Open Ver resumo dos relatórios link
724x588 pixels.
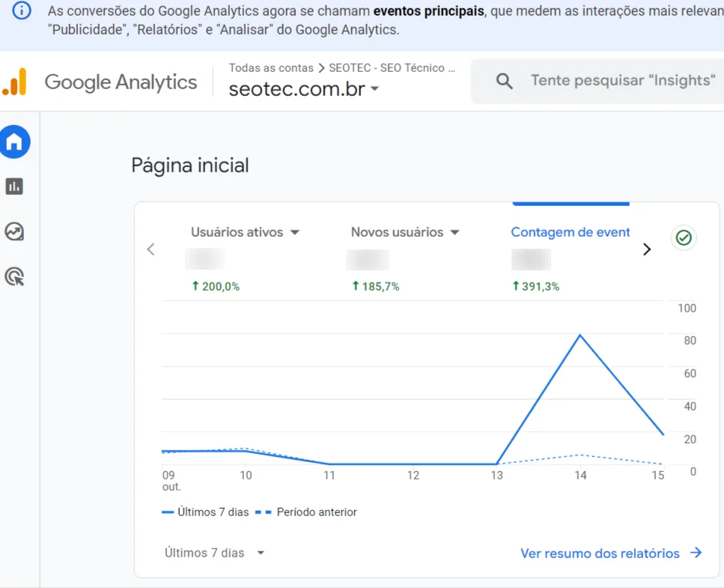coord(600,553)
